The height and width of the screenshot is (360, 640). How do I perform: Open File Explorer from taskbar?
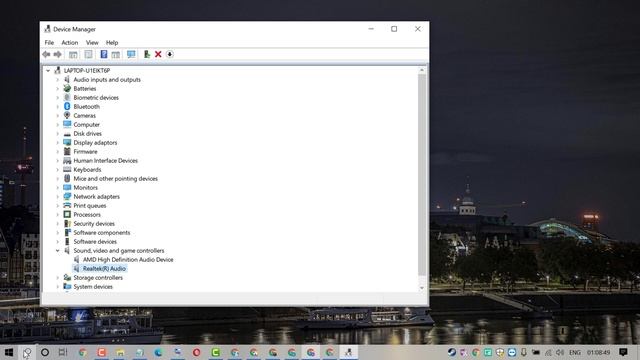pyautogui.click(x=120, y=352)
